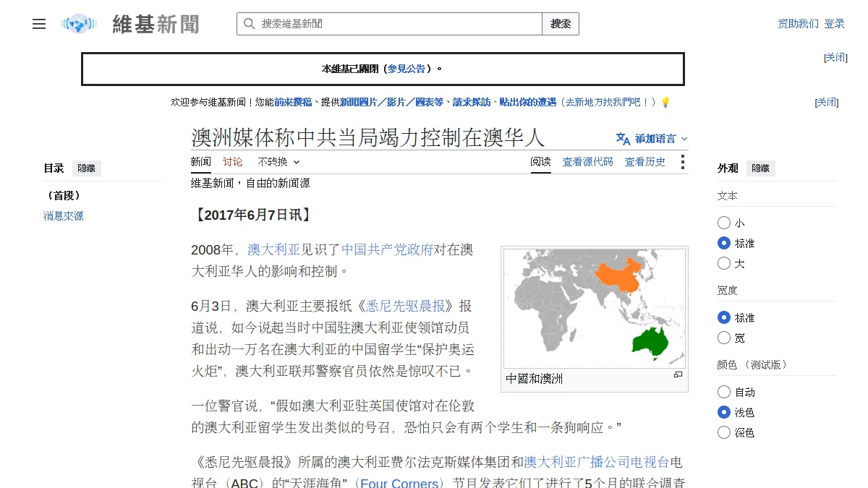The image size is (868, 488).
Task: Open the 悉尼先驱晨报 link in second paragraph
Action: pyautogui.click(x=405, y=306)
